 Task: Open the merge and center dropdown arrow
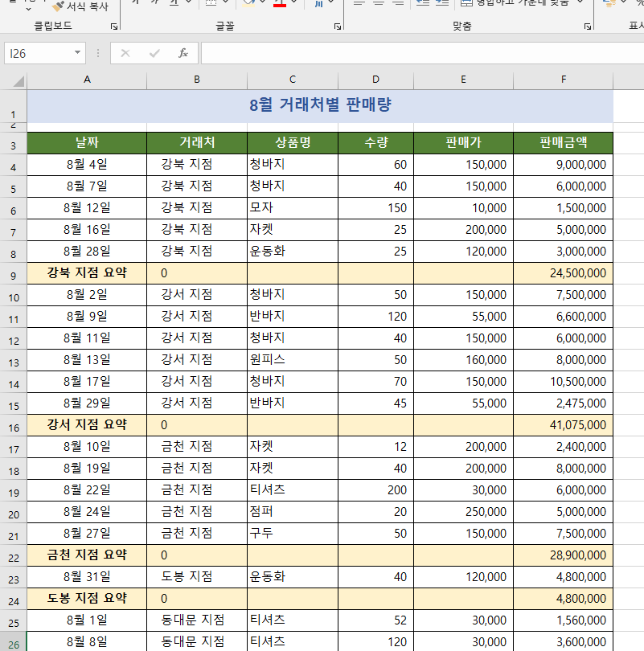[x=581, y=2]
